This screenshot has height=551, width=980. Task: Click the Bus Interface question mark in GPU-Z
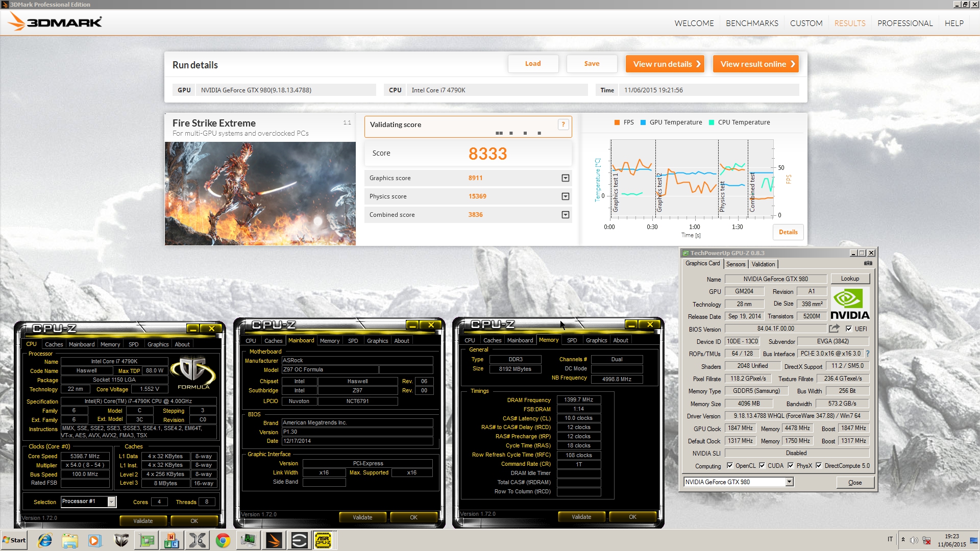point(867,354)
